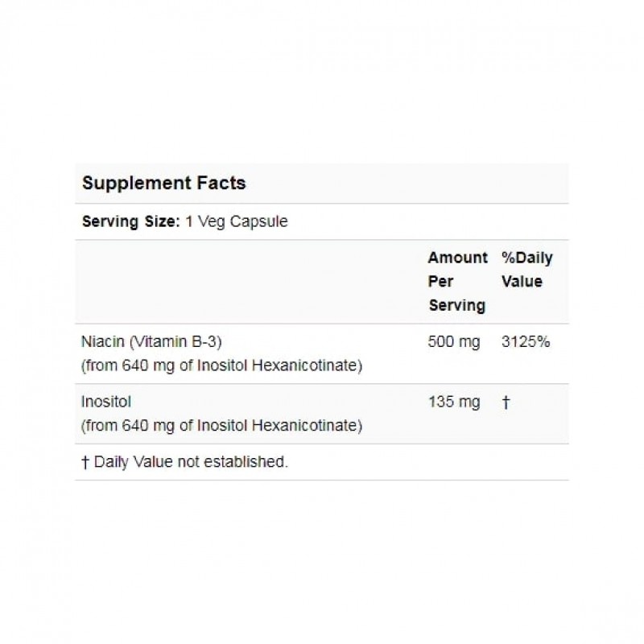Click the Amount Per Serving column header
644x644 pixels.
(x=456, y=282)
